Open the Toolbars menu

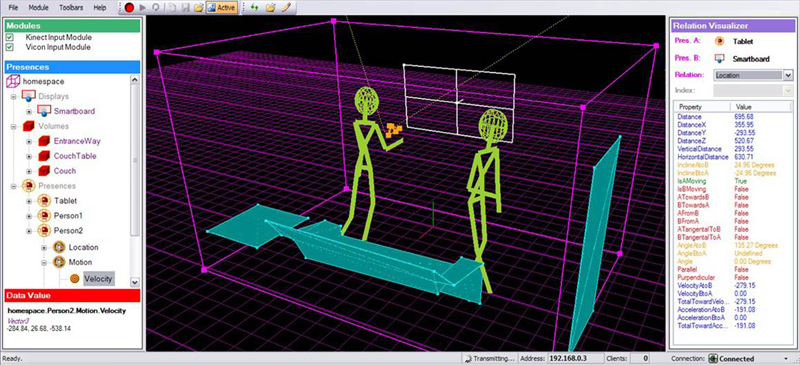click(x=71, y=8)
